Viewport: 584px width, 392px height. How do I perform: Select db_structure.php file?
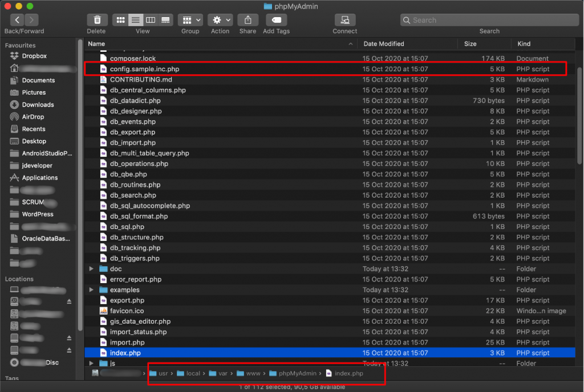[x=330, y=237]
